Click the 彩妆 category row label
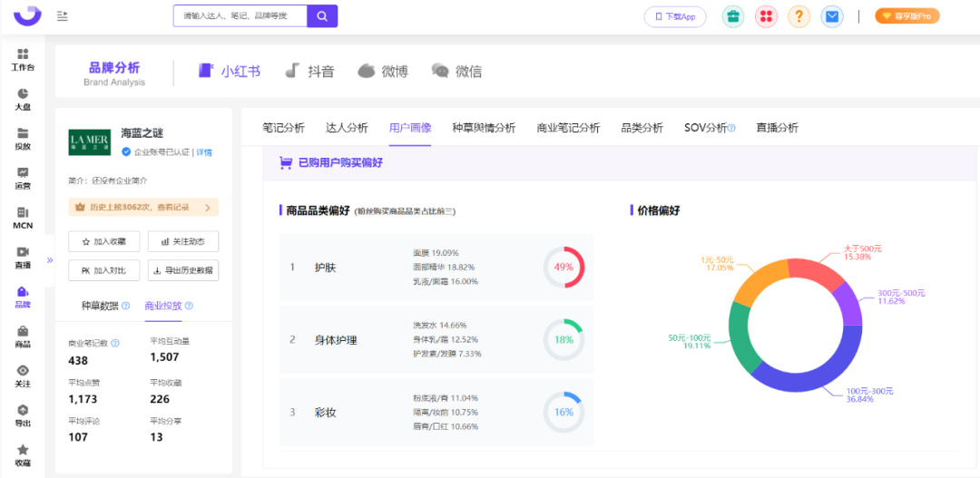This screenshot has width=980, height=478. tap(324, 413)
